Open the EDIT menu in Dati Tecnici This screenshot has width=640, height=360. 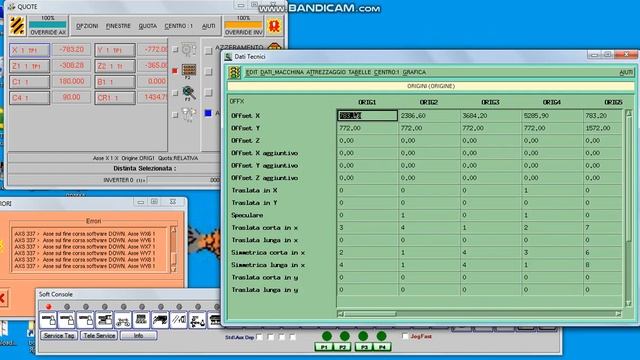coord(251,72)
